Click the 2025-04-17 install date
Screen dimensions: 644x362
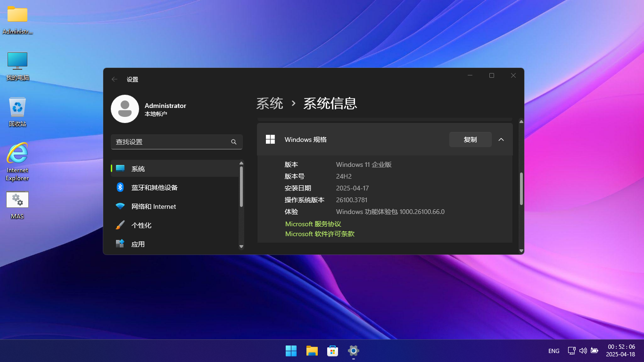pos(352,188)
